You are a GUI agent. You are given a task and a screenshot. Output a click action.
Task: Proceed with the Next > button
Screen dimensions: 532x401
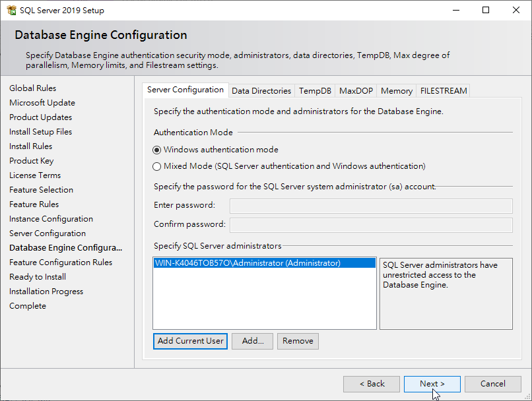432,384
